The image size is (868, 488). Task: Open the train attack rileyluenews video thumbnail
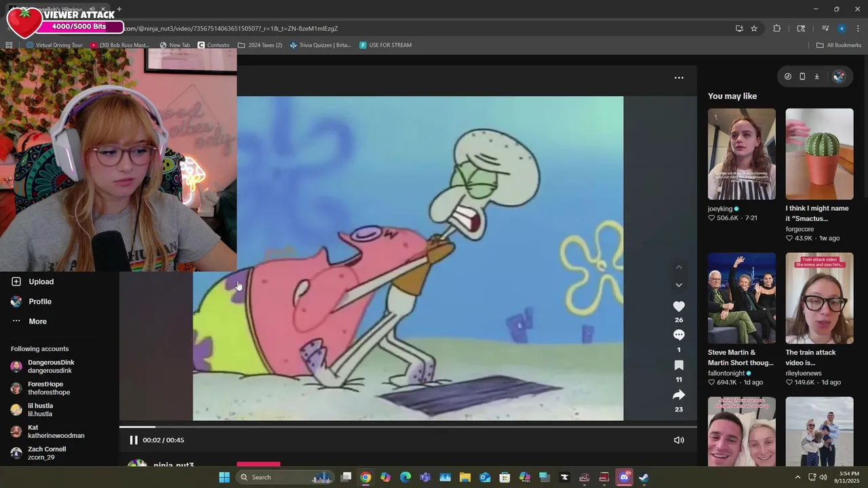coord(819,298)
